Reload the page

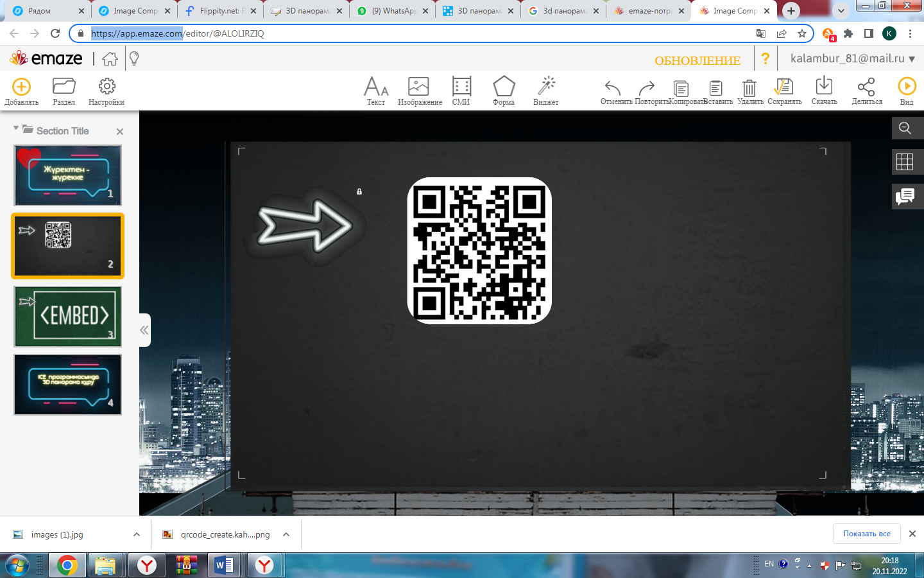pos(55,33)
